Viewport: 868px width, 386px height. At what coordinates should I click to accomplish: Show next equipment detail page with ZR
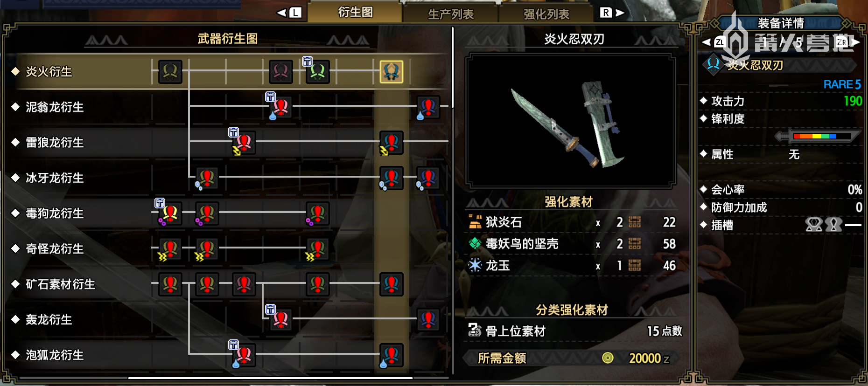[847, 42]
